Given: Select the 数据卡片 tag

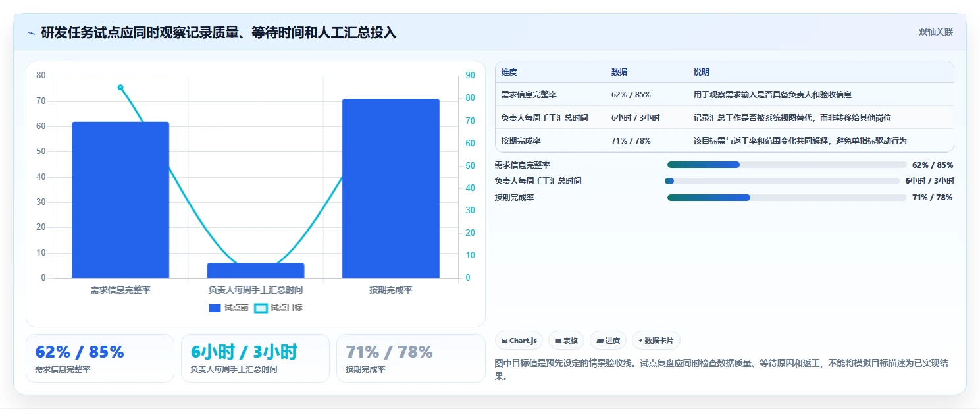Looking at the screenshot, I should coord(656,341).
